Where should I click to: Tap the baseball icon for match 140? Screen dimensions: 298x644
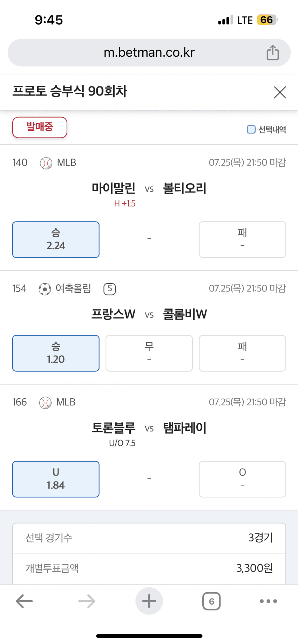pos(46,163)
